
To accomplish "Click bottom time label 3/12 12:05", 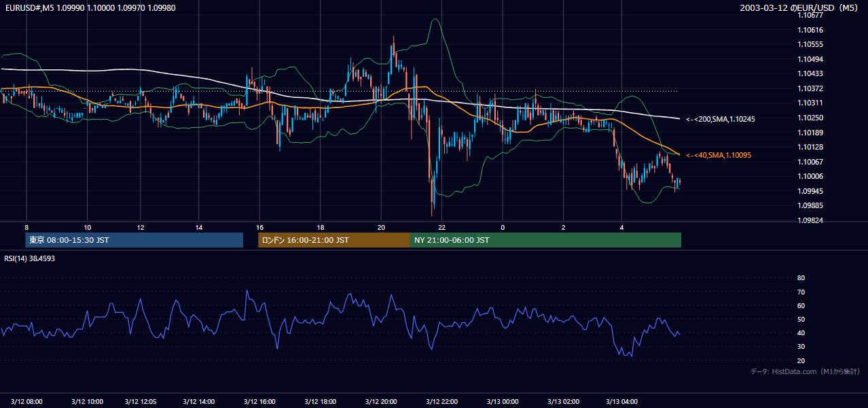I will [x=142, y=401].
